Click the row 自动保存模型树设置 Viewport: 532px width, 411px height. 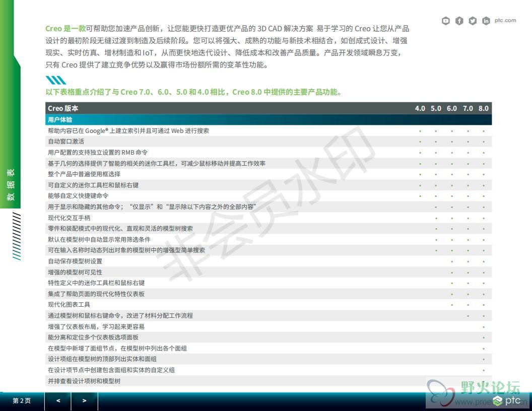pos(269,261)
